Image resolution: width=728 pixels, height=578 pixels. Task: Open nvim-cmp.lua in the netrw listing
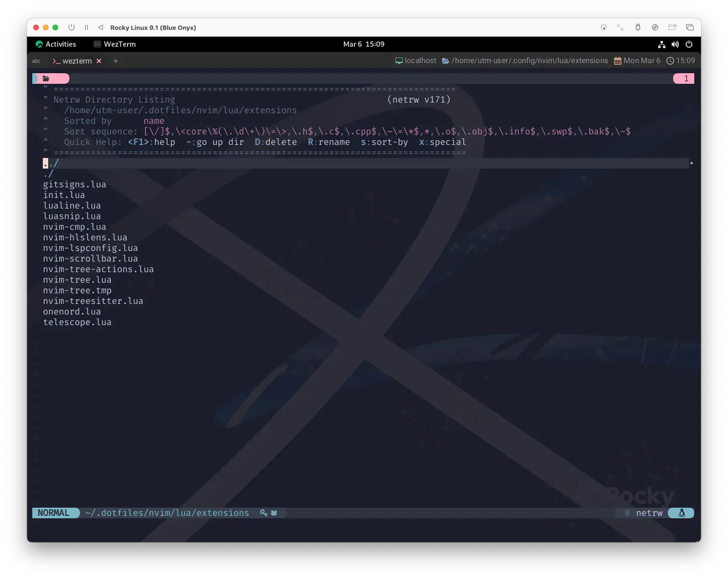pyautogui.click(x=75, y=227)
